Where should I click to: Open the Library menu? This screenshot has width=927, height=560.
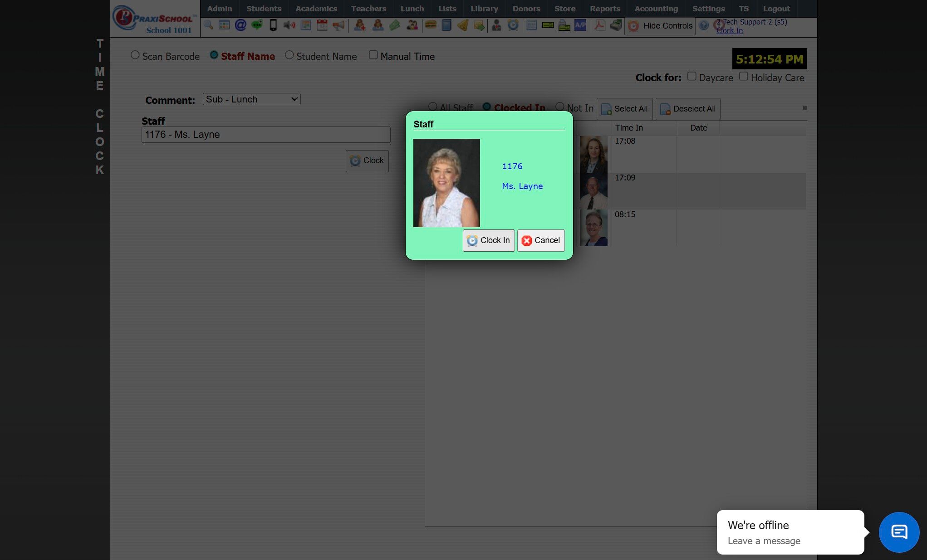pyautogui.click(x=484, y=9)
